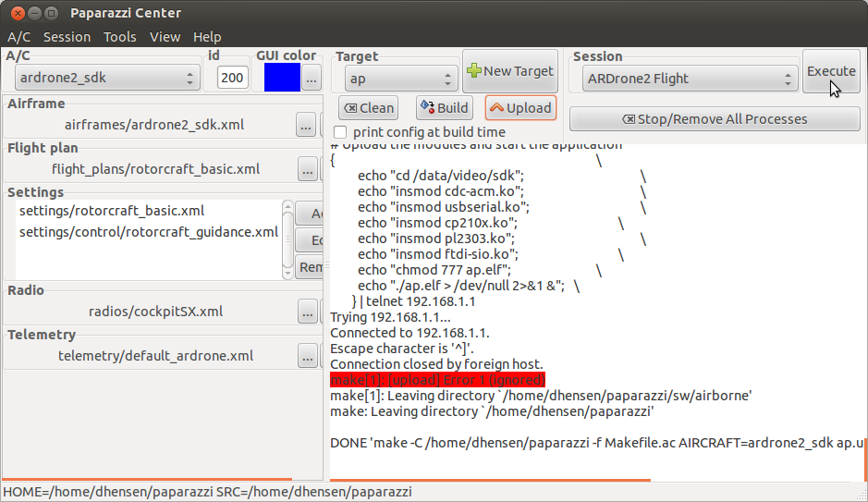This screenshot has width=868, height=502.
Task: Select settings/control/rotorcraft_guidance.xml entry
Action: [x=148, y=232]
